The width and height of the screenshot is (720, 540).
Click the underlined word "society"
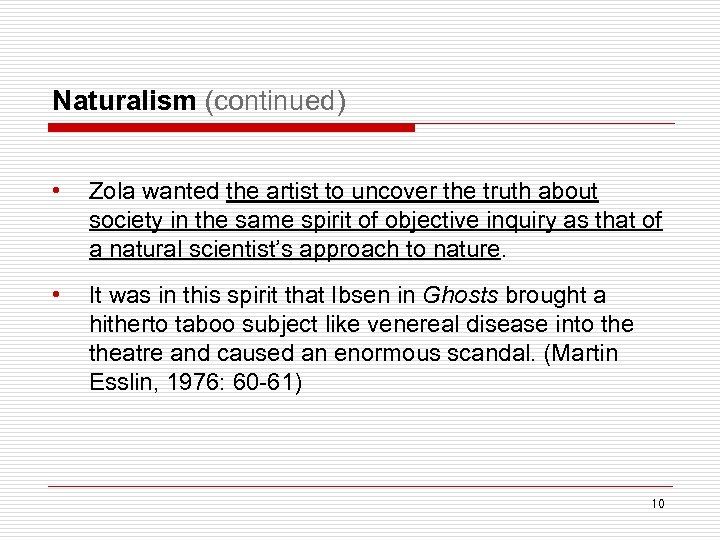[x=123, y=219]
